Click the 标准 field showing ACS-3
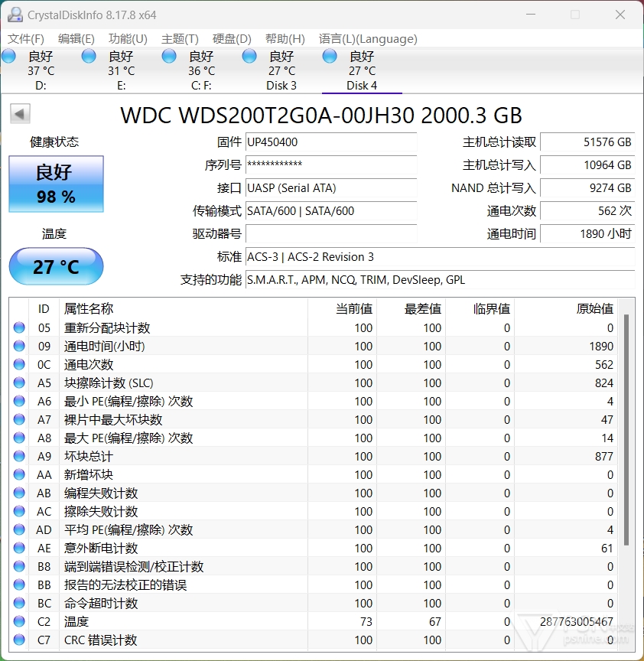The height and width of the screenshot is (661, 644). point(440,257)
